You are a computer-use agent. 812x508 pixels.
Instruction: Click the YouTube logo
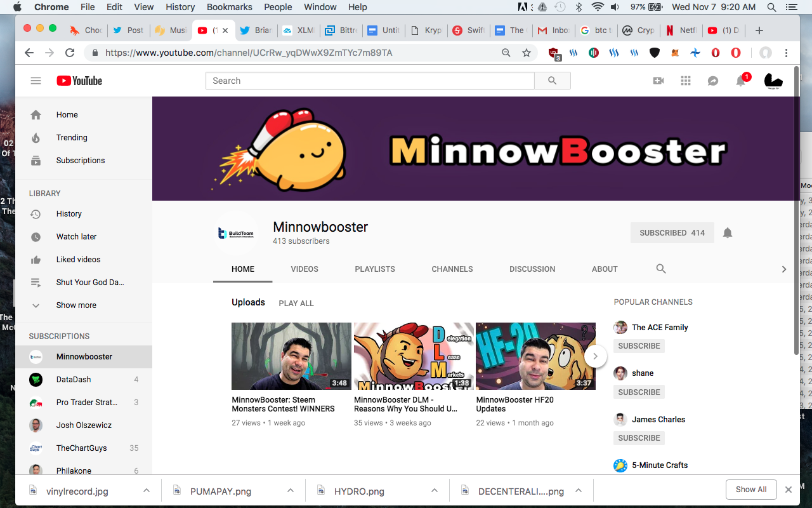pos(79,81)
